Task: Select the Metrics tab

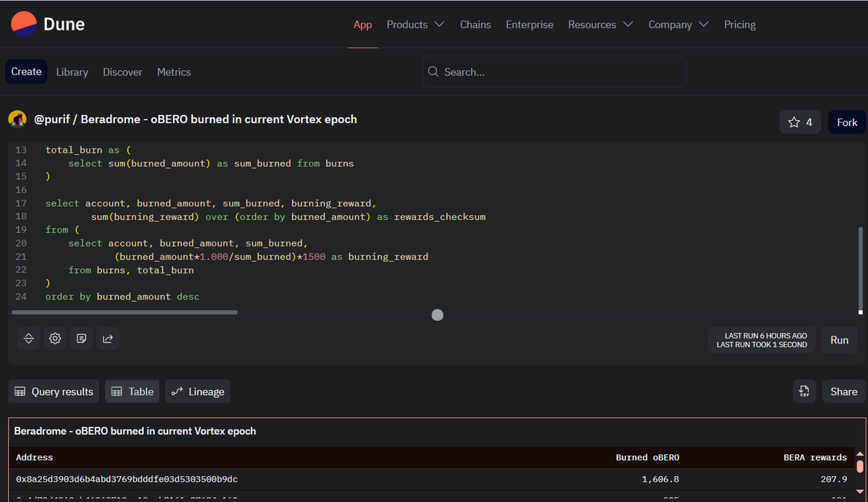Action: [x=174, y=72]
